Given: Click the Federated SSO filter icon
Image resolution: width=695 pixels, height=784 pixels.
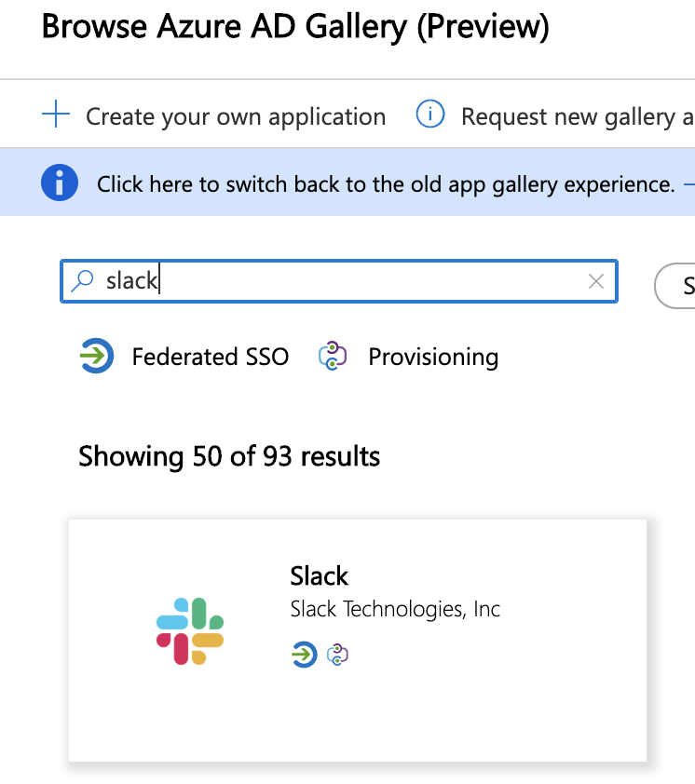Looking at the screenshot, I should tap(97, 357).
